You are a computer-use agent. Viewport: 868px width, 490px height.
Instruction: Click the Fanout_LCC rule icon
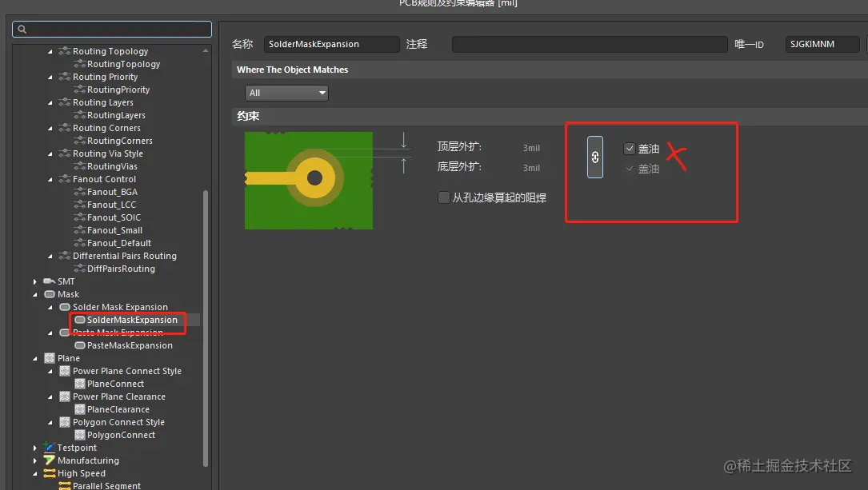pyautogui.click(x=80, y=205)
